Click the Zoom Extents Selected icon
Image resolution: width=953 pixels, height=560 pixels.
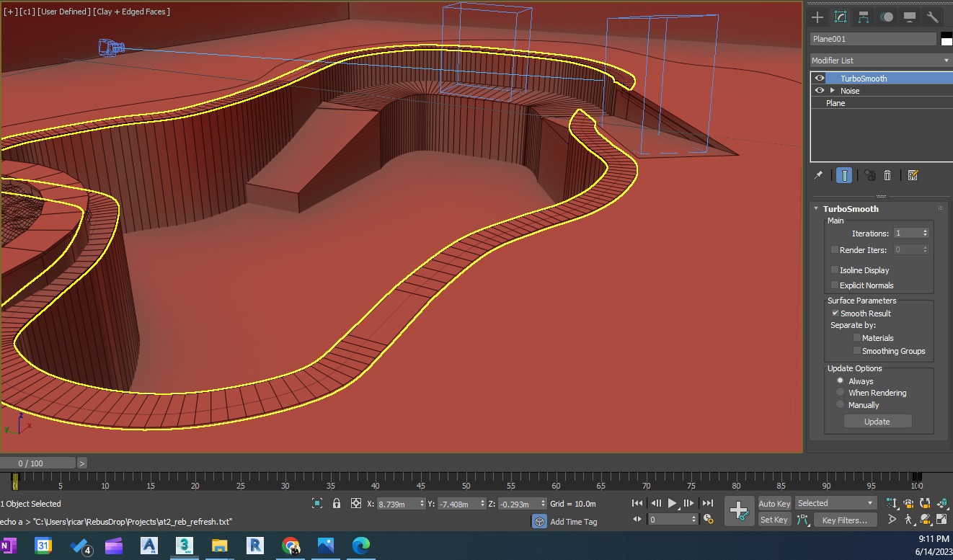(942, 504)
